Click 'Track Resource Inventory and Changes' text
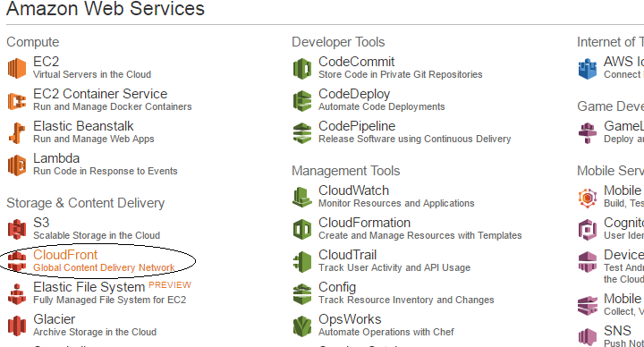 coord(406,300)
